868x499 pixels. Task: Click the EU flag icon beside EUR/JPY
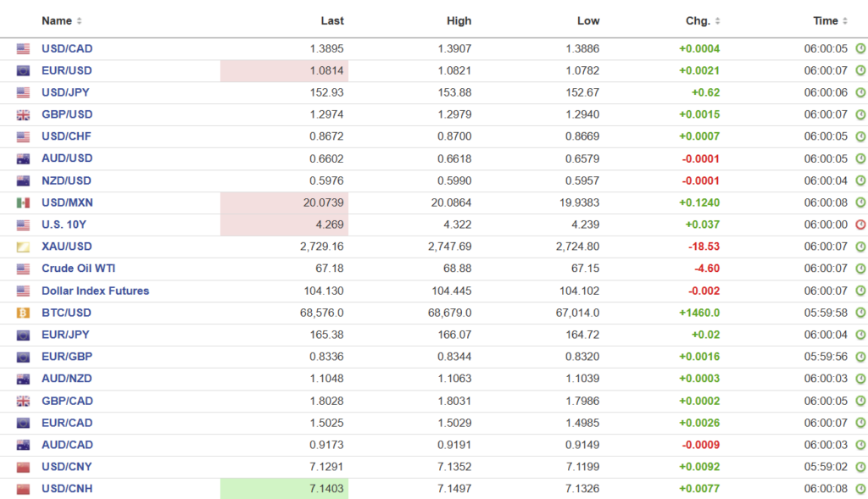point(23,335)
